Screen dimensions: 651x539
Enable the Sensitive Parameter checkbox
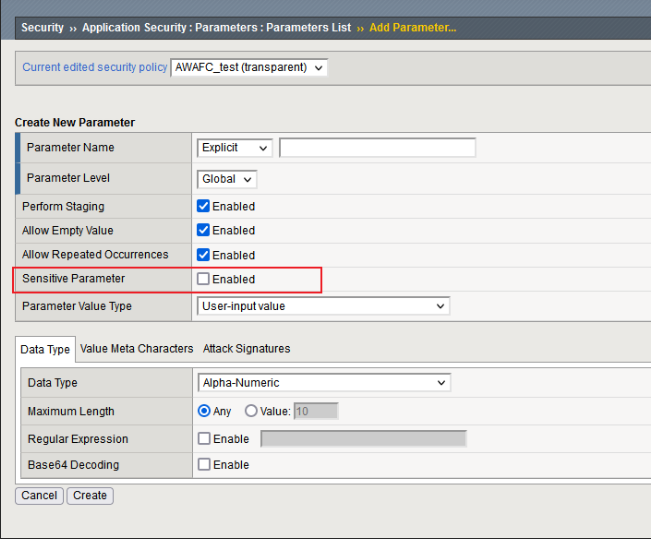tap(204, 279)
